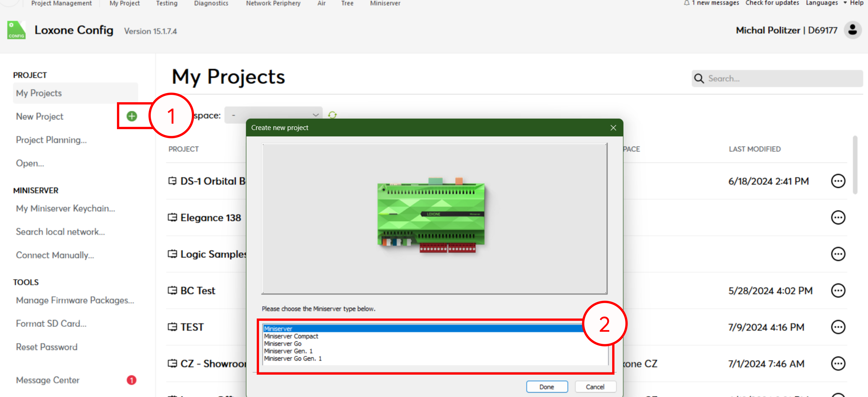Open the Elegance 138 project
This screenshot has height=397, width=868.
click(211, 218)
